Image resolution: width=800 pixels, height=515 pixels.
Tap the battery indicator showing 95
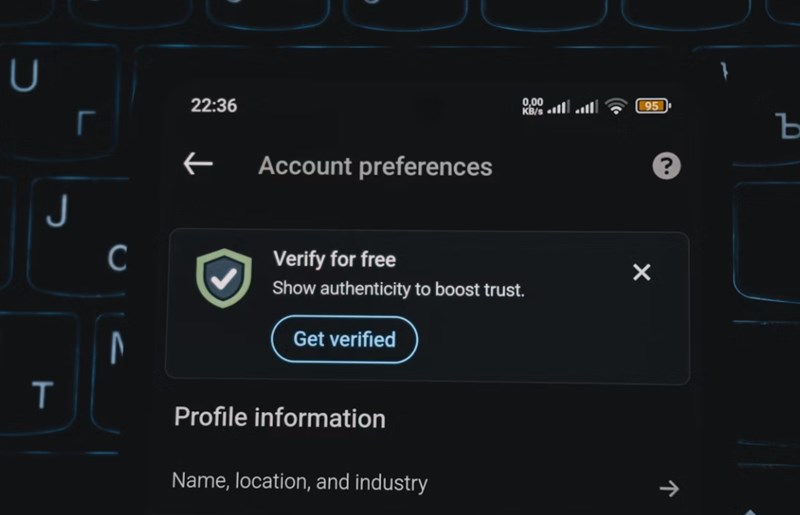point(653,106)
